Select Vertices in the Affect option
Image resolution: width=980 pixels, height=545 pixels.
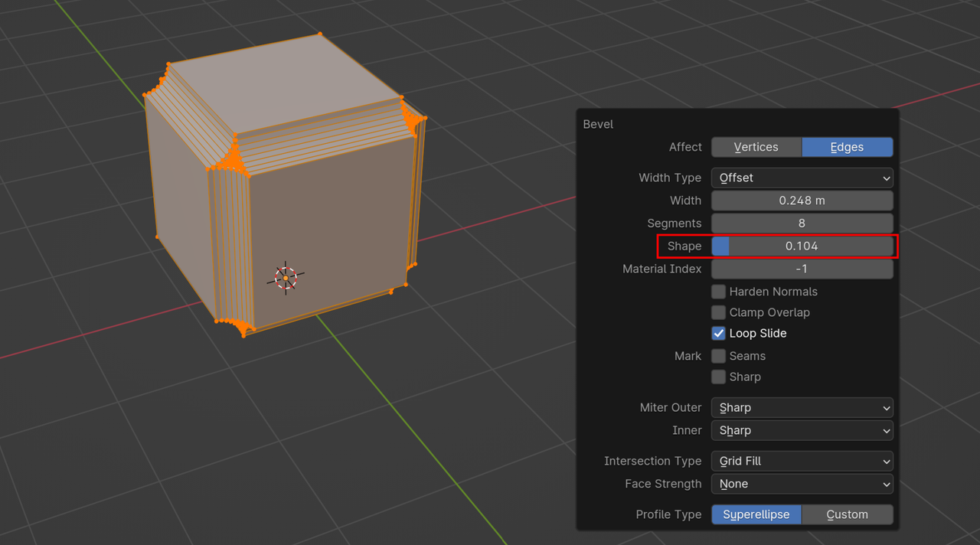point(756,147)
